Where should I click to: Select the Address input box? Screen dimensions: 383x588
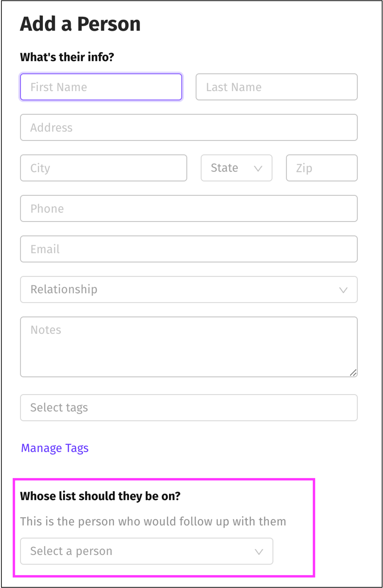click(x=189, y=128)
